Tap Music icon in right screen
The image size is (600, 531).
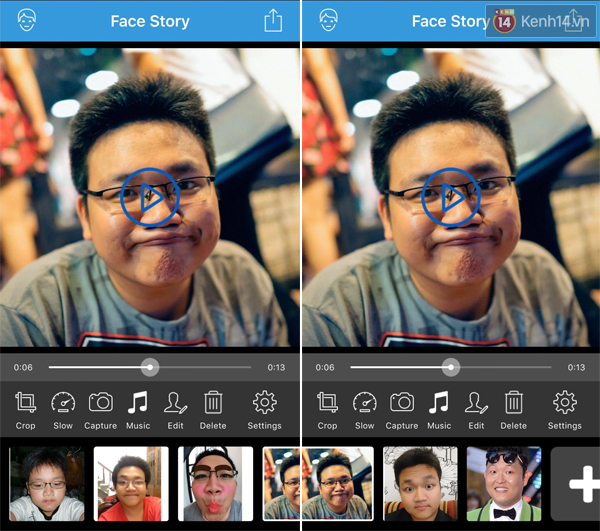(439, 410)
